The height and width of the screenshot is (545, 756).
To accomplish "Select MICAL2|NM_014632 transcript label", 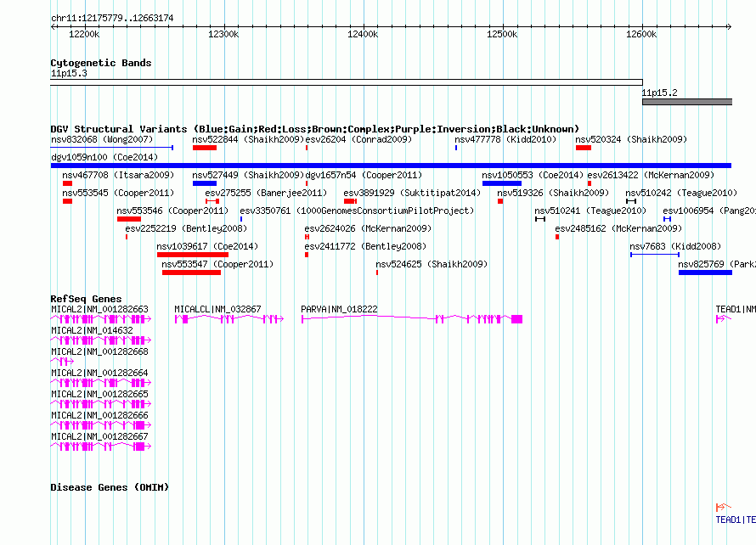I will pyautogui.click(x=92, y=330).
